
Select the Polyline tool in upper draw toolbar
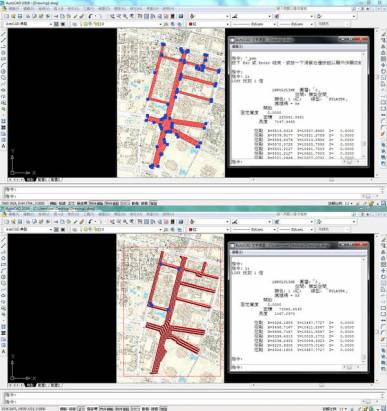[x=4, y=47]
